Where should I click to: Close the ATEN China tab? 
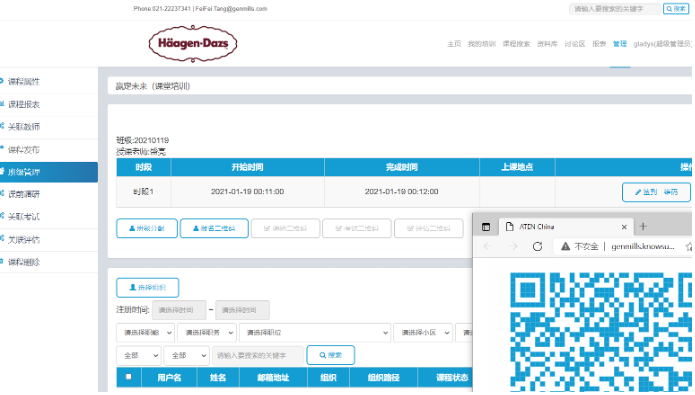coord(624,227)
